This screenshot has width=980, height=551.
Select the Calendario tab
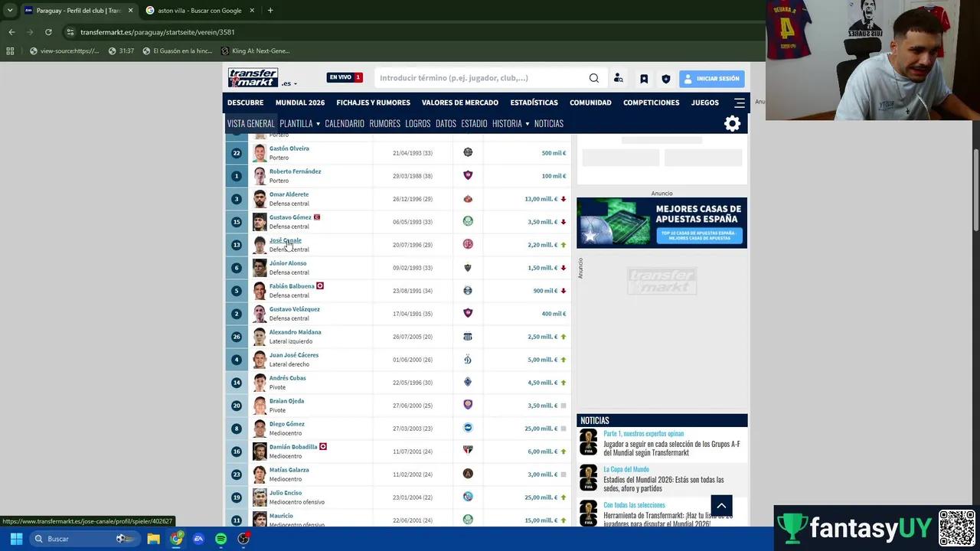[345, 124]
